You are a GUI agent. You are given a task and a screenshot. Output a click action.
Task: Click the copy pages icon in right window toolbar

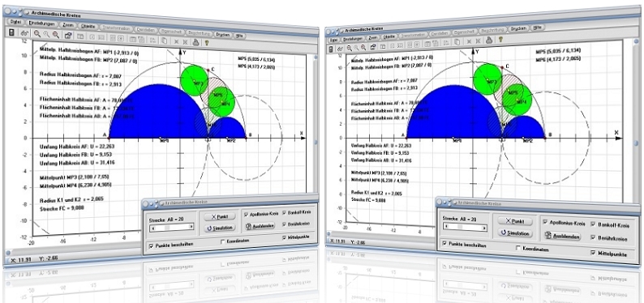(458, 42)
